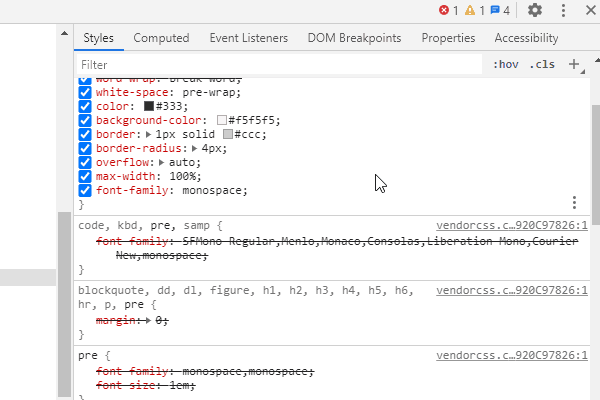600x400 pixels.
Task: Click the yellow warning count icon
Action: [470, 10]
